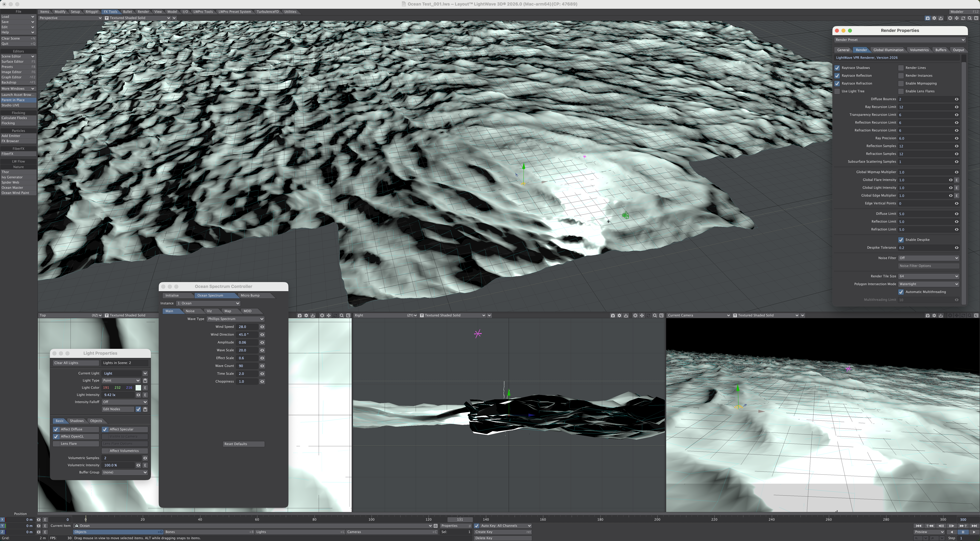This screenshot has width=980, height=541.
Task: Enable Use Light Tree checkbox
Action: click(837, 91)
